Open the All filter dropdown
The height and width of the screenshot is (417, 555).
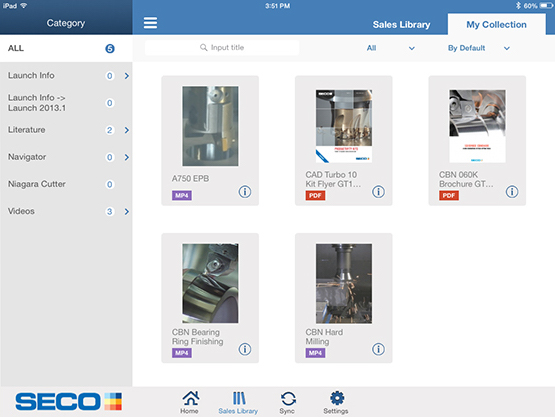(x=390, y=48)
